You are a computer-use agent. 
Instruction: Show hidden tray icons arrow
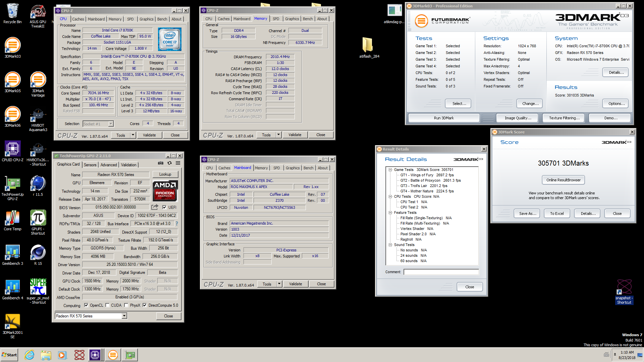615,355
